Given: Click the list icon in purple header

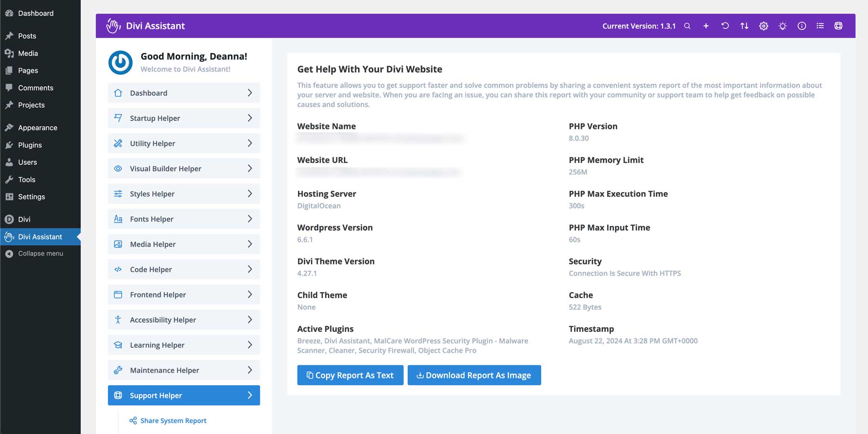Looking at the screenshot, I should coord(820,26).
